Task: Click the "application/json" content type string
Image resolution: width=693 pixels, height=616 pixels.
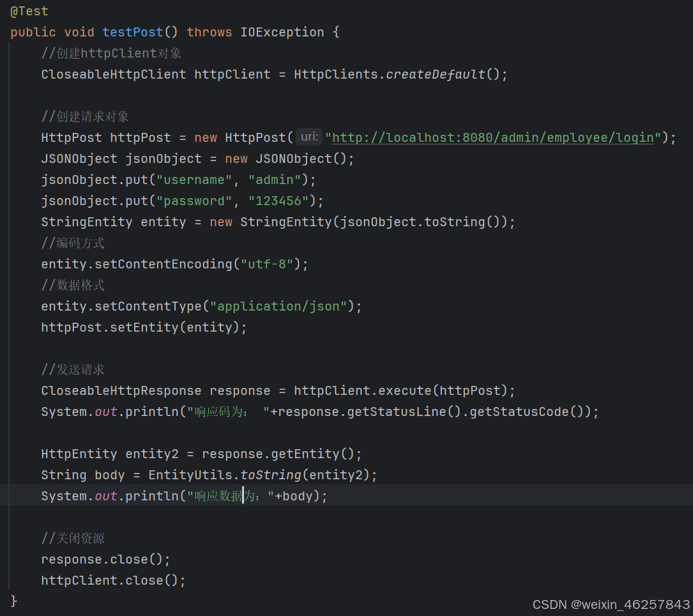Action: click(x=278, y=305)
